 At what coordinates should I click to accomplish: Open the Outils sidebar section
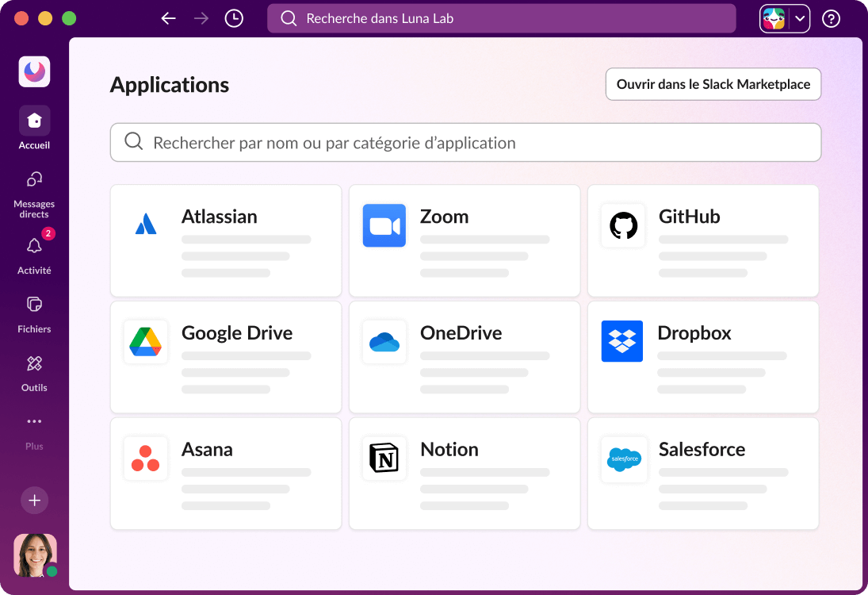(x=34, y=363)
